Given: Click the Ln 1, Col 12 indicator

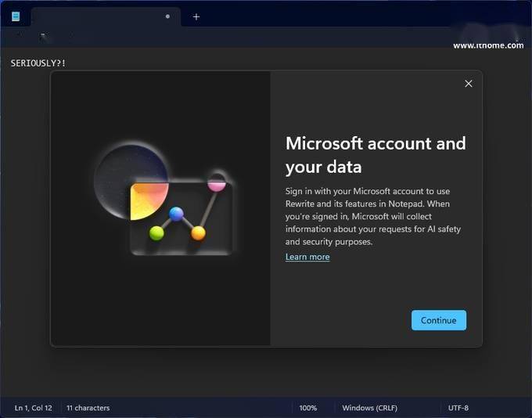Looking at the screenshot, I should [33, 408].
